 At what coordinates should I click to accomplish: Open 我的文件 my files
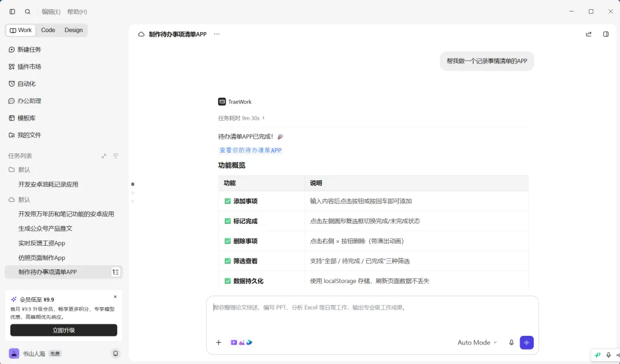[25, 135]
